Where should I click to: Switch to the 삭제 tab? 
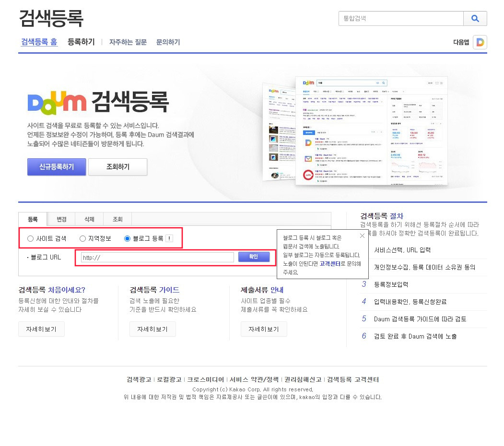[89, 219]
